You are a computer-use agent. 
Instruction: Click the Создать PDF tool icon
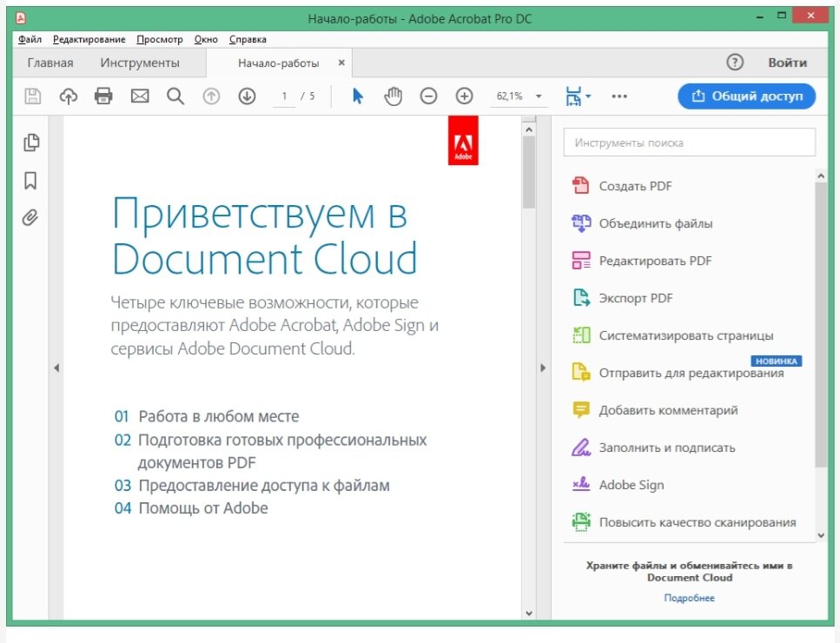tap(581, 185)
